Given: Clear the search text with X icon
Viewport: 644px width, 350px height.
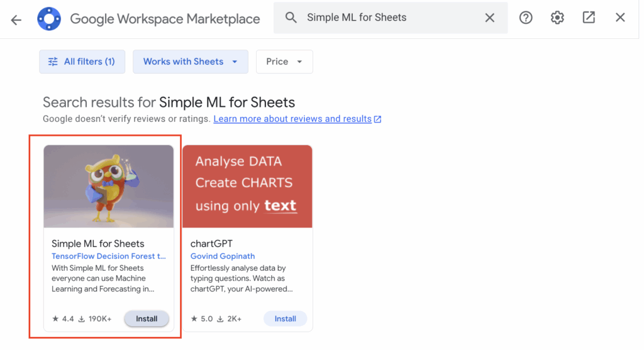Looking at the screenshot, I should point(490,18).
